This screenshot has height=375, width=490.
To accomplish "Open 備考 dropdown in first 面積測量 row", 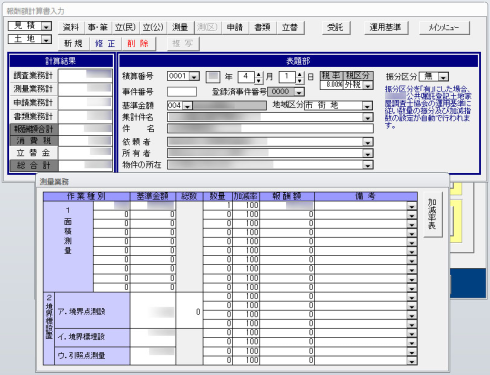I will coord(412,206).
